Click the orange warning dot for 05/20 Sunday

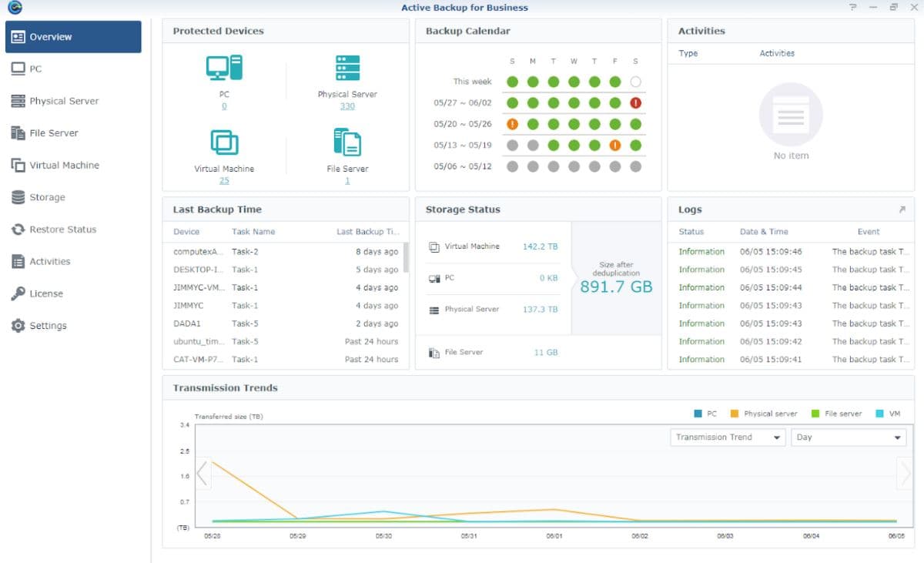(x=512, y=124)
